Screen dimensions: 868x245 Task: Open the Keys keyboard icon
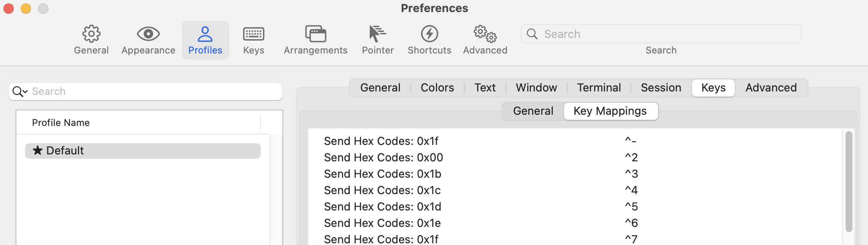tap(253, 34)
